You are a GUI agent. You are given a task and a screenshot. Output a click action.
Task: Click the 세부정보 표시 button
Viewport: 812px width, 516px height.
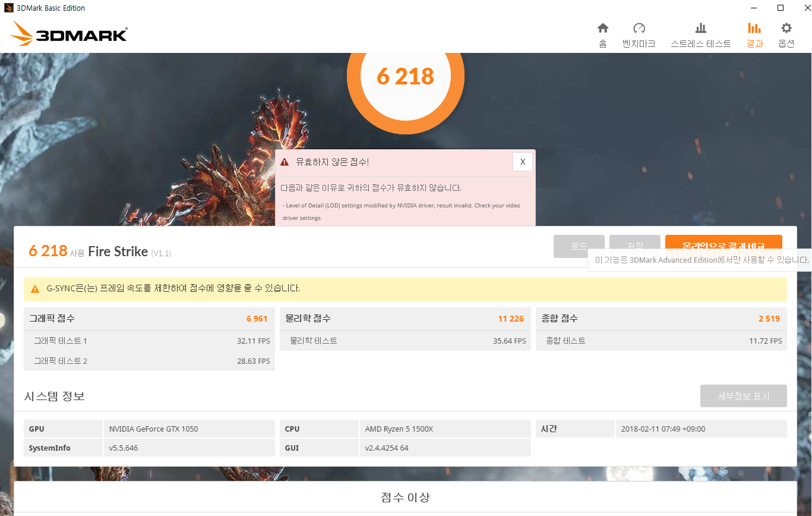(x=744, y=396)
